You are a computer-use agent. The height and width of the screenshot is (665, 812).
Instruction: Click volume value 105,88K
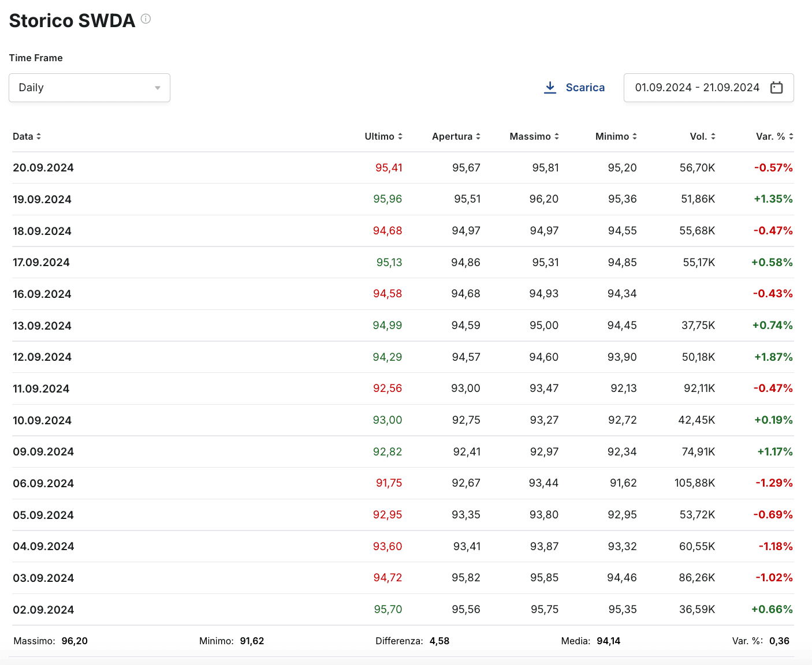tap(695, 483)
